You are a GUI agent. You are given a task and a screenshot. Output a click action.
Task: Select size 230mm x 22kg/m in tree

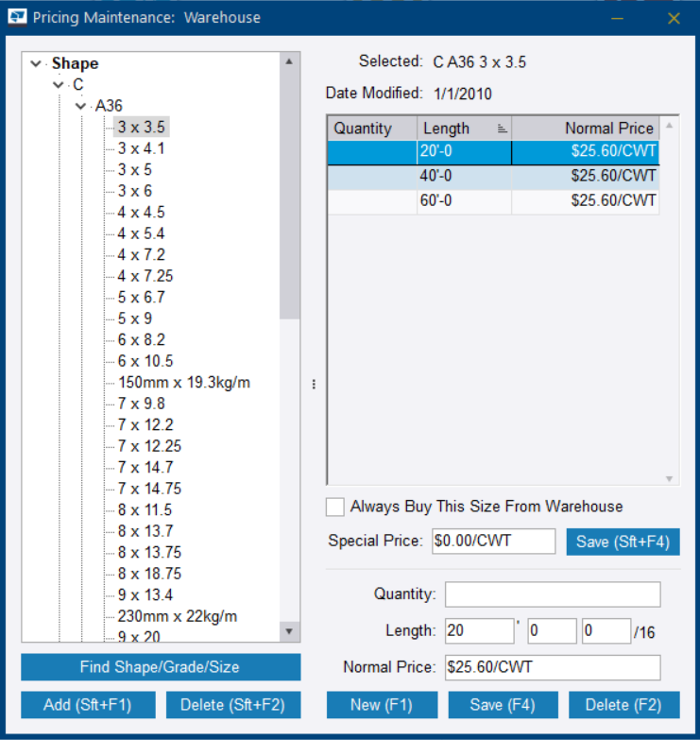(178, 616)
